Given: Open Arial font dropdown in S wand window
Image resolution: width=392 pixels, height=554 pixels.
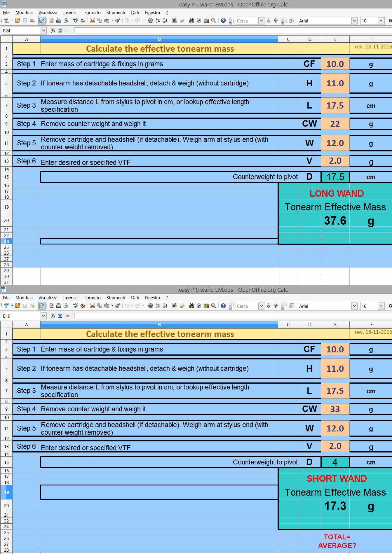Looking at the screenshot, I should pyautogui.click(x=354, y=306).
